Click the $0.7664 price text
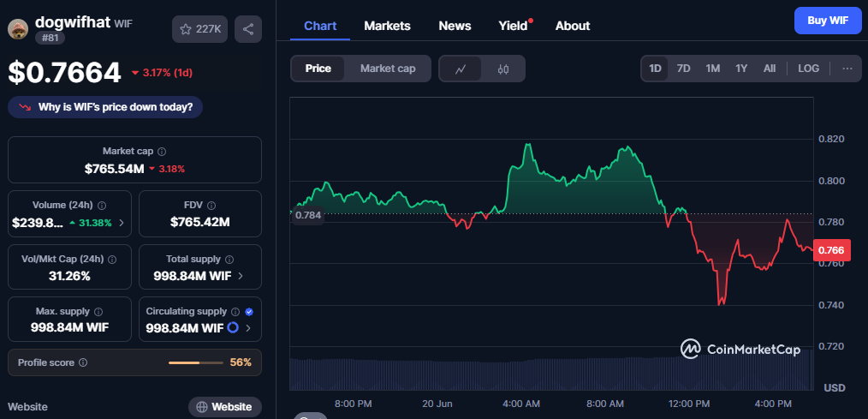Image resolution: width=868 pixels, height=419 pixels. 65,73
